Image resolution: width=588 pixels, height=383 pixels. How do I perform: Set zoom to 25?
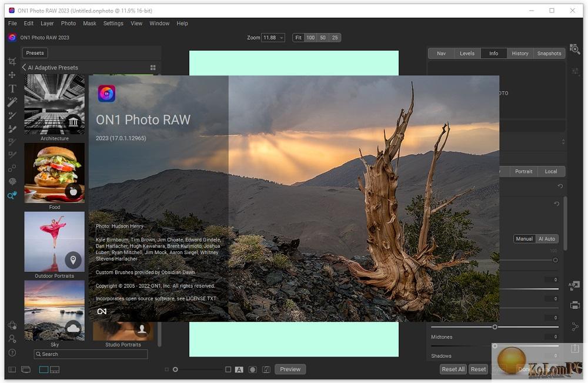pos(335,38)
